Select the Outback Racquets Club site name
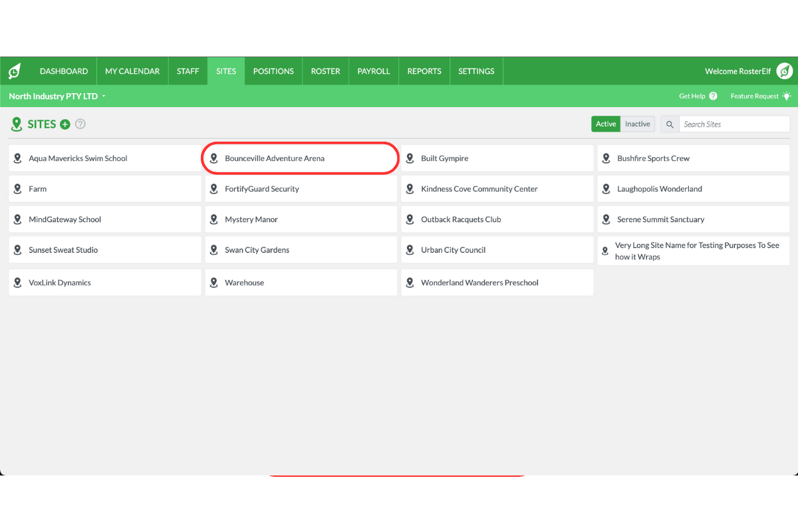 [461, 219]
